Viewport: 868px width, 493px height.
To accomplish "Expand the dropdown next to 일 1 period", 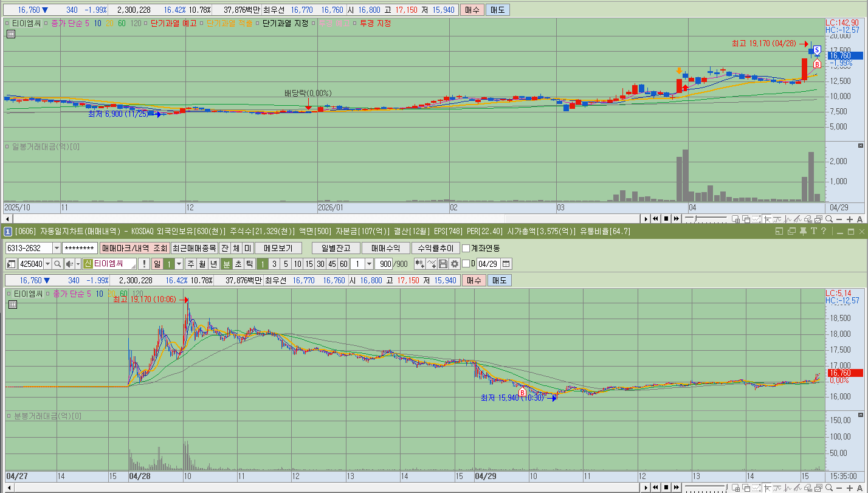I will (x=179, y=264).
